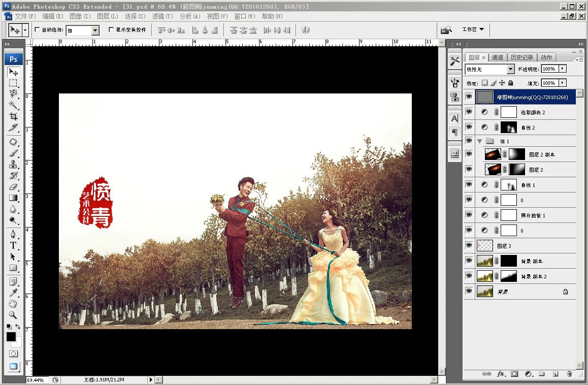This screenshot has width=588, height=385.
Task: Switch to the 动作 tab
Action: click(546, 57)
